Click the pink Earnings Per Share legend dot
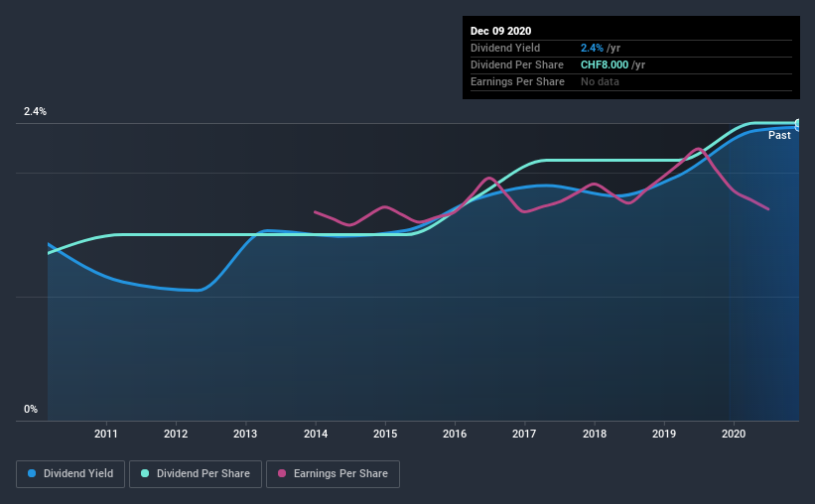This screenshot has height=504, width=815. pyautogui.click(x=282, y=473)
